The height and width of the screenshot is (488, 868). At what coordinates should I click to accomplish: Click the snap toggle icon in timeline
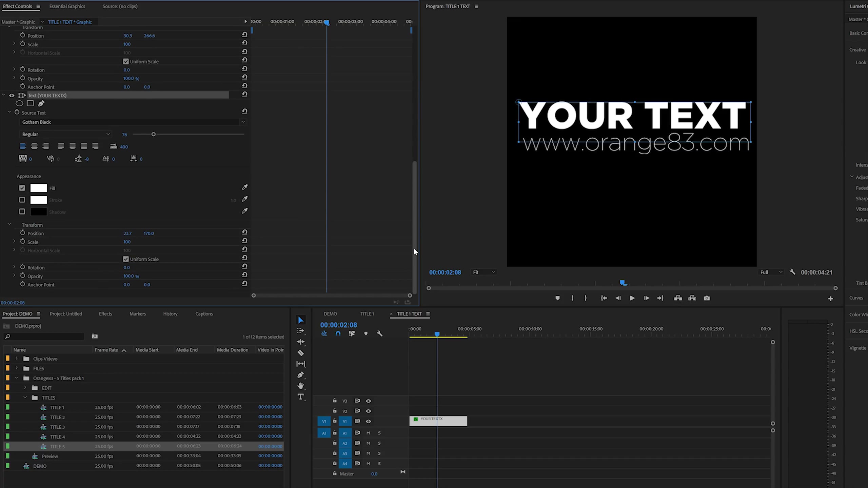(x=337, y=333)
